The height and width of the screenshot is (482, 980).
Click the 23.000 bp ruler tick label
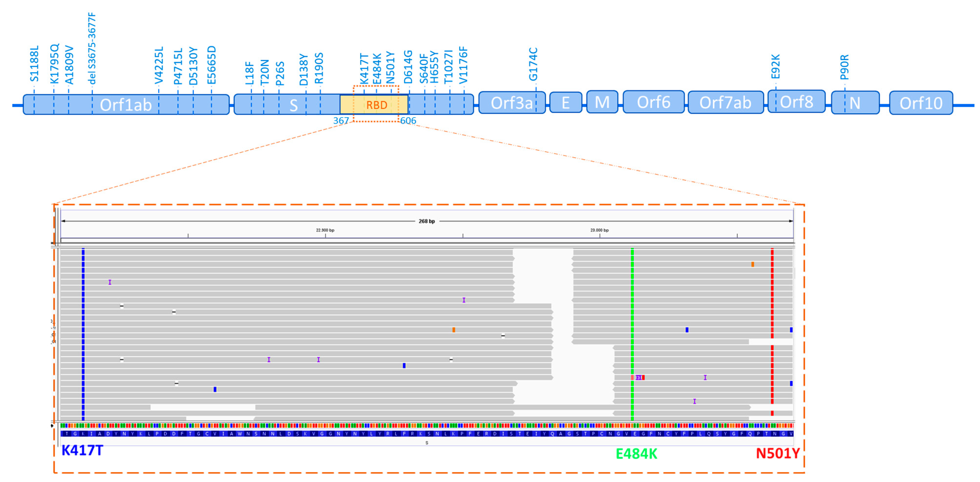pyautogui.click(x=599, y=230)
